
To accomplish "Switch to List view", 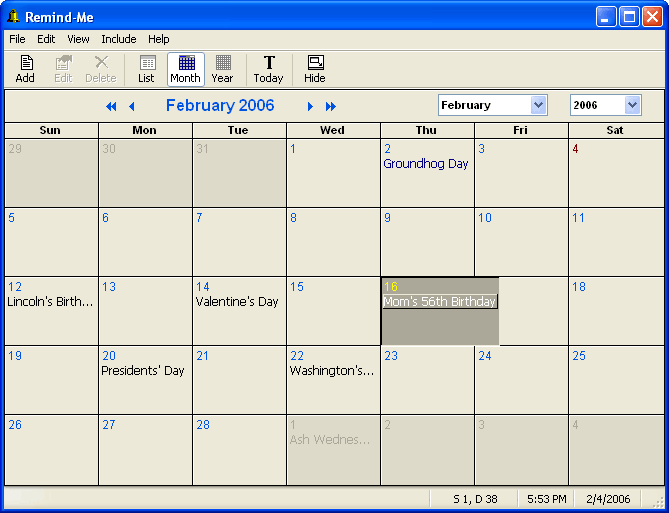I will coord(146,69).
